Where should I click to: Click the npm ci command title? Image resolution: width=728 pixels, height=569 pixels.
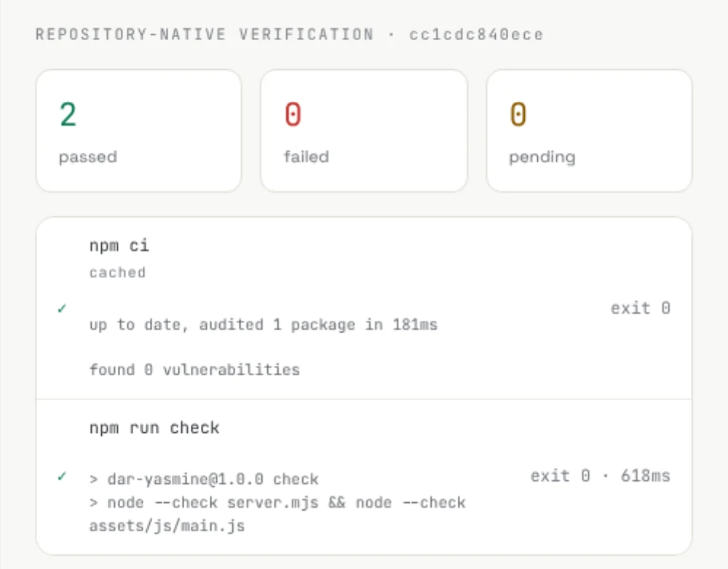tap(119, 245)
